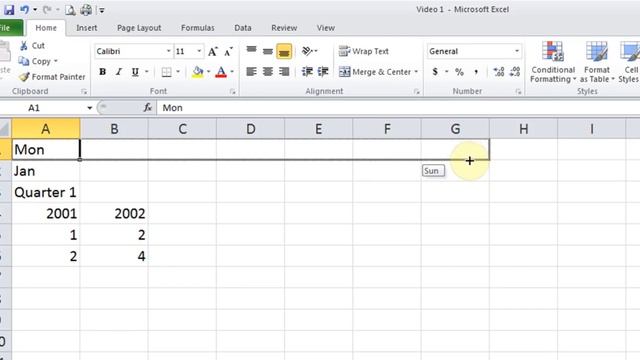Apply red font color
Viewport: 640px width, 360px height.
pos(221,72)
